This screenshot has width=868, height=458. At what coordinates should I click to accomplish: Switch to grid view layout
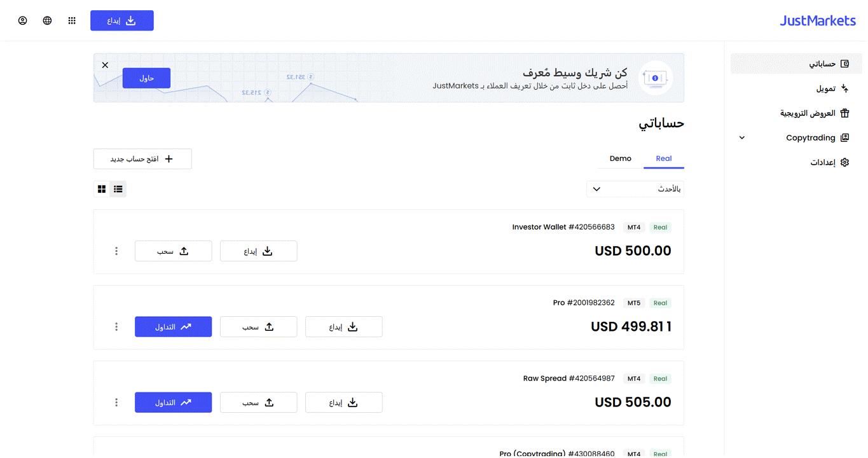(x=102, y=189)
